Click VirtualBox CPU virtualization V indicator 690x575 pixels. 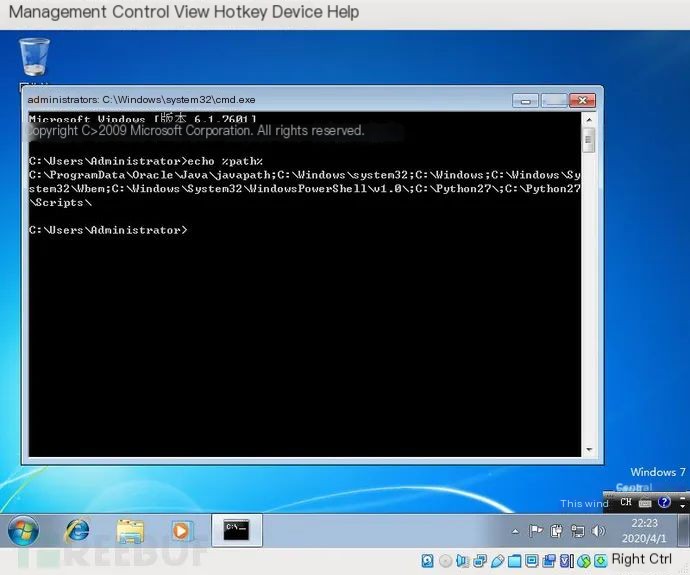567,561
